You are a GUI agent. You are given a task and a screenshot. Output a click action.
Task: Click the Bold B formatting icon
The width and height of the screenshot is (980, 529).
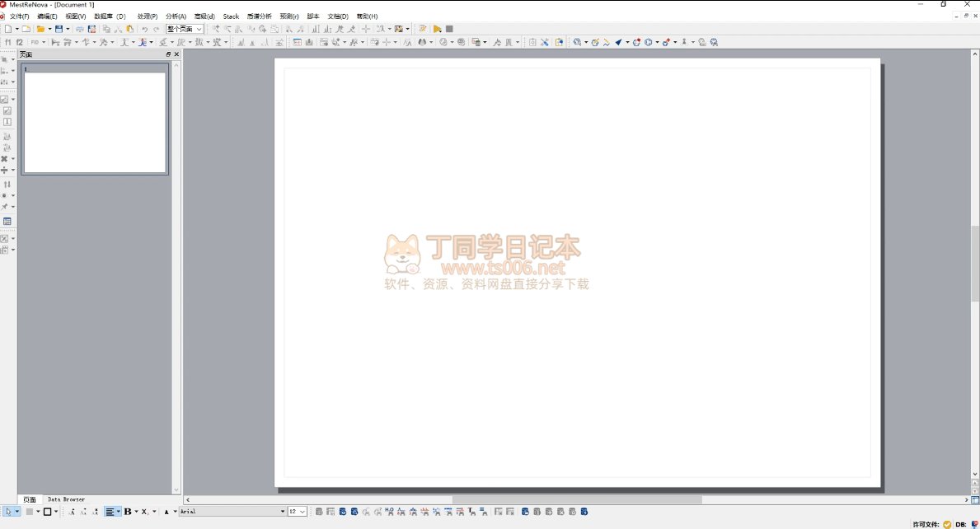click(128, 512)
